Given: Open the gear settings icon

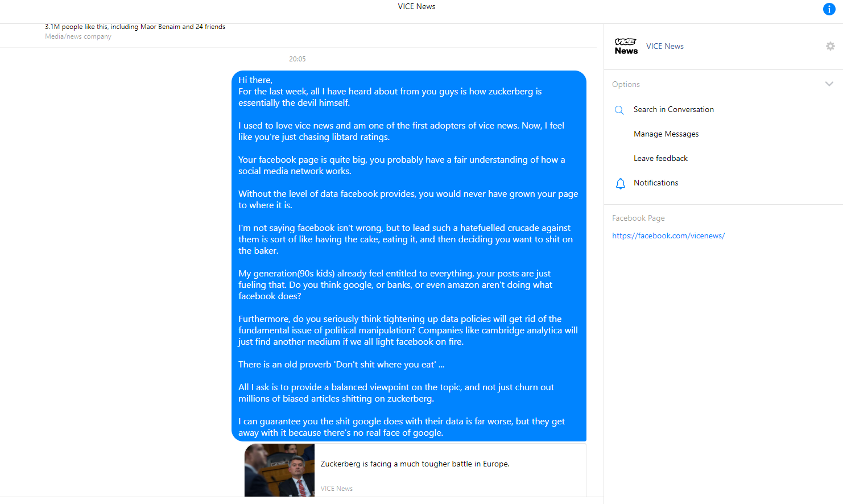Looking at the screenshot, I should (830, 46).
